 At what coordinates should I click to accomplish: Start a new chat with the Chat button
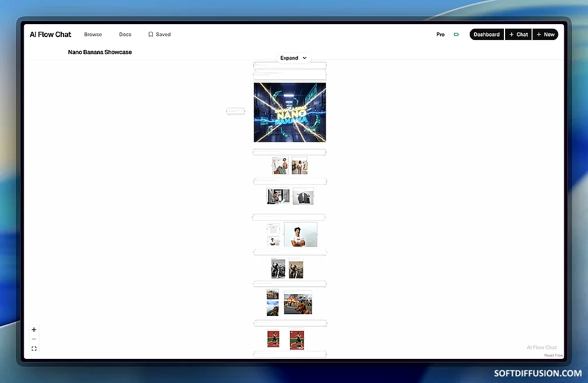[x=518, y=35]
